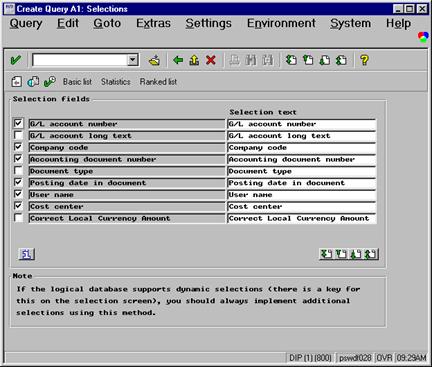Click double-up-arrow first page icon in Selection fields

point(371,254)
